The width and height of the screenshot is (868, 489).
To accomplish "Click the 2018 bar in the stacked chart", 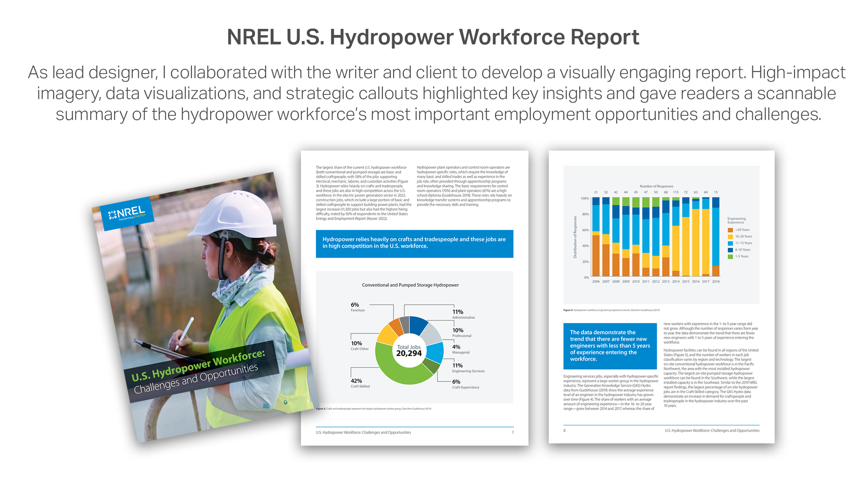I will click(716, 237).
